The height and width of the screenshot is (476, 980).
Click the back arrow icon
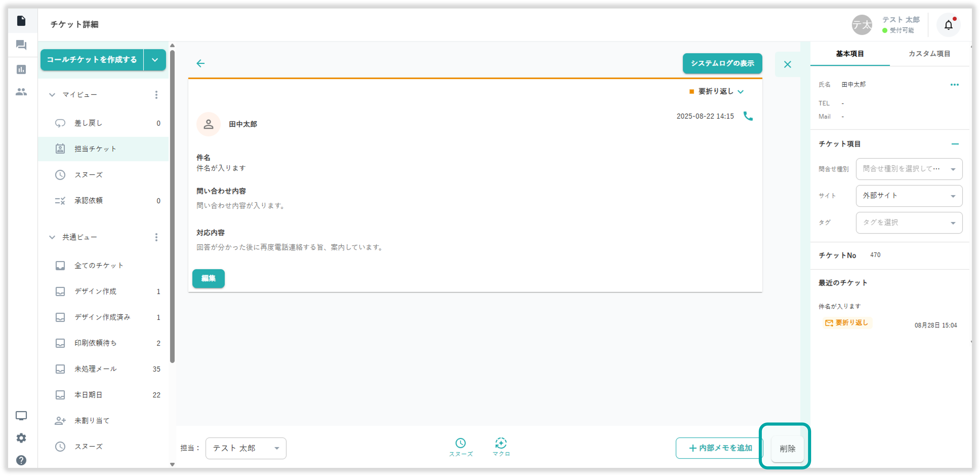pos(200,63)
